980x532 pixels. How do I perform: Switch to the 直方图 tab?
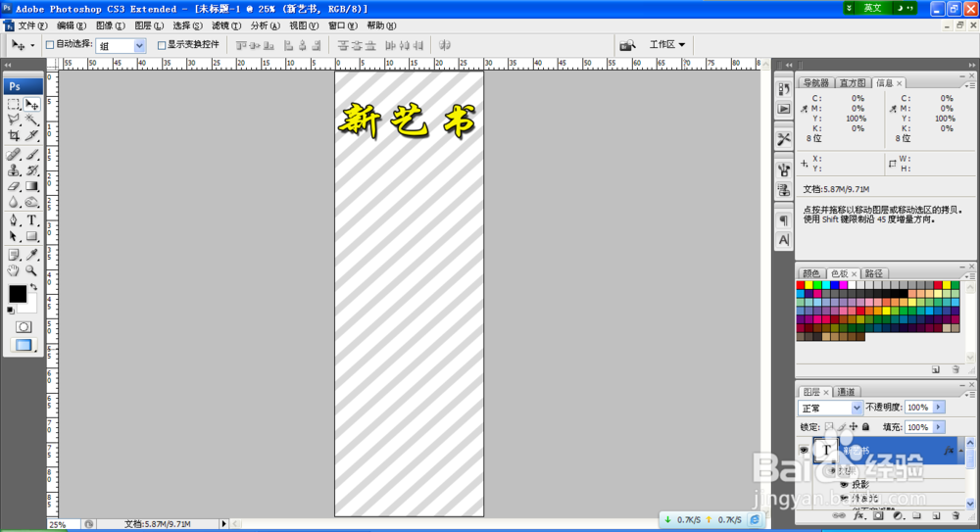853,83
